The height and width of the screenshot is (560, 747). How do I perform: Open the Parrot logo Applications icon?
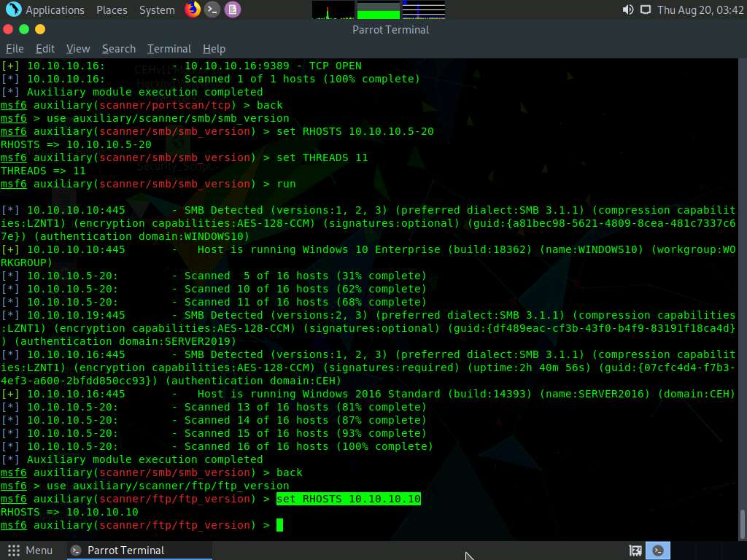[13, 9]
